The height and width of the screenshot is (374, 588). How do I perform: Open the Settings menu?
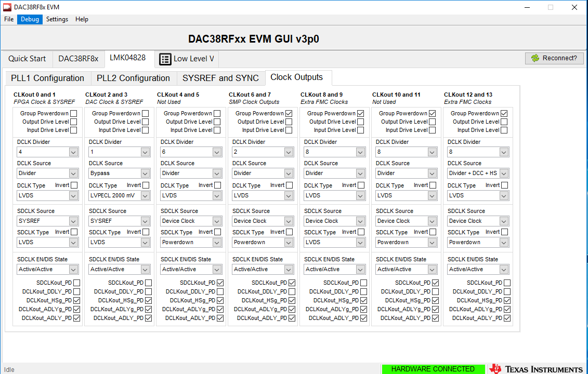point(57,19)
